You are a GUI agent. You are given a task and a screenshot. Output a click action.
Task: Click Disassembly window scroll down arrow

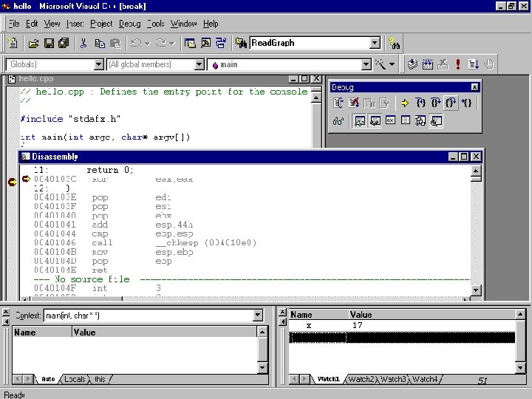476,290
